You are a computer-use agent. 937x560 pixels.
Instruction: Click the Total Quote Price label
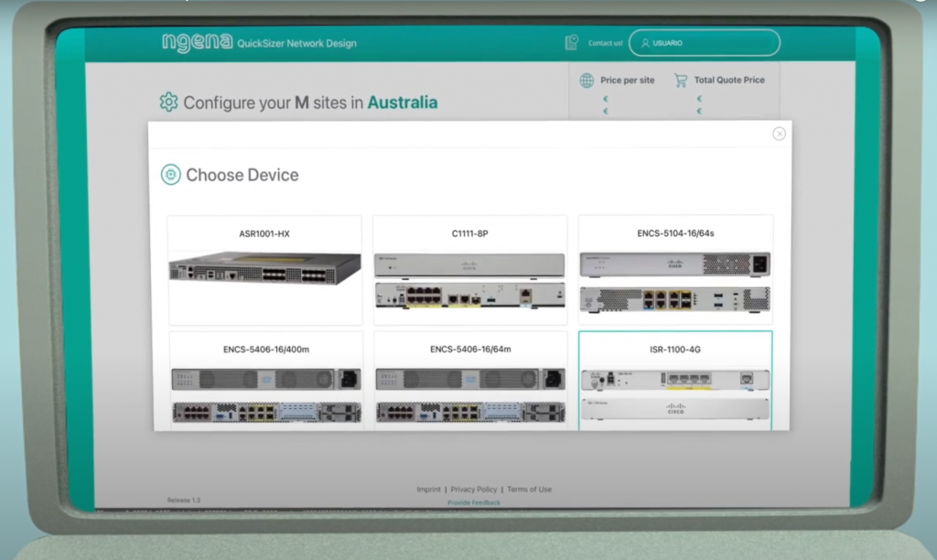(x=729, y=81)
